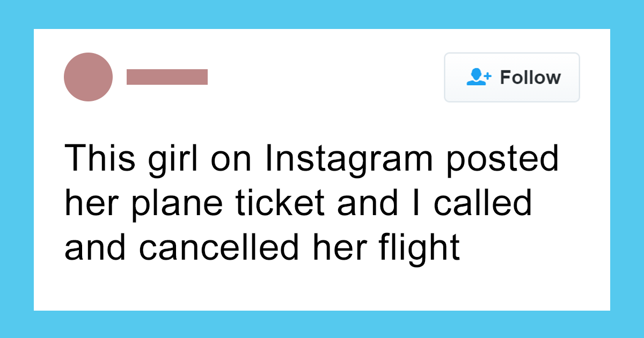Click the blank white area under the tweet text
Screen dimensions: 644x338
coord(322,287)
